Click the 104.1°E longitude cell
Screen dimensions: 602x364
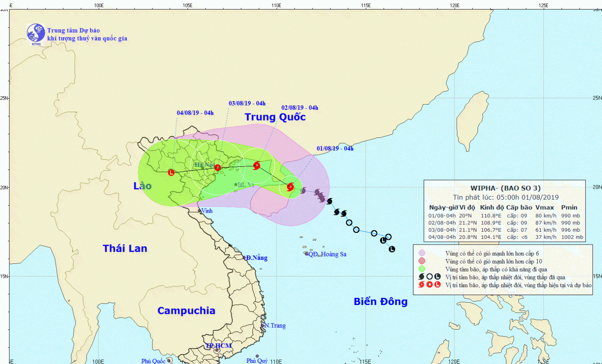point(491,237)
